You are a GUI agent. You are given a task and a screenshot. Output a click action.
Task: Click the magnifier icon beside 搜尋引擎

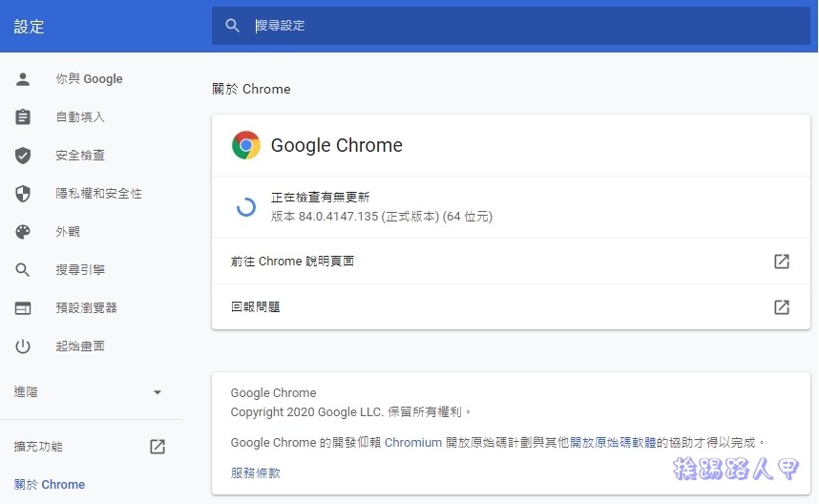tap(23, 270)
